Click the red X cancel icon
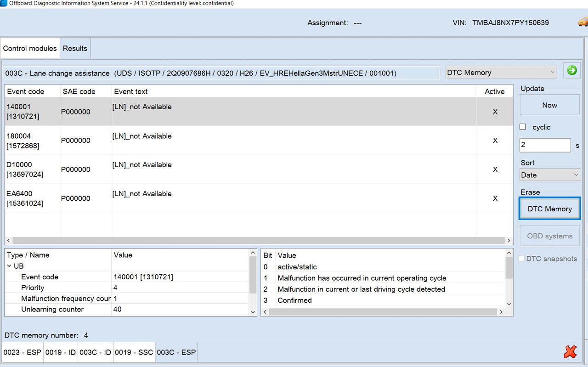The width and height of the screenshot is (588, 367). point(570,352)
